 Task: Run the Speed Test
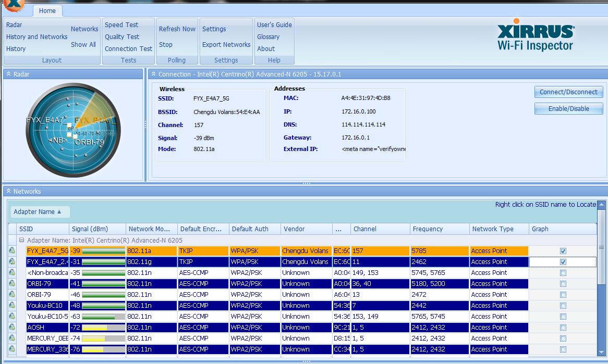point(121,24)
